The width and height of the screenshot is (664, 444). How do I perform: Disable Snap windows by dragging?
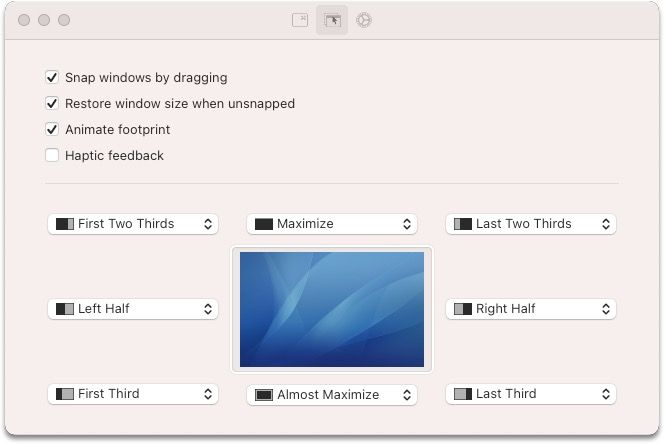pyautogui.click(x=52, y=77)
